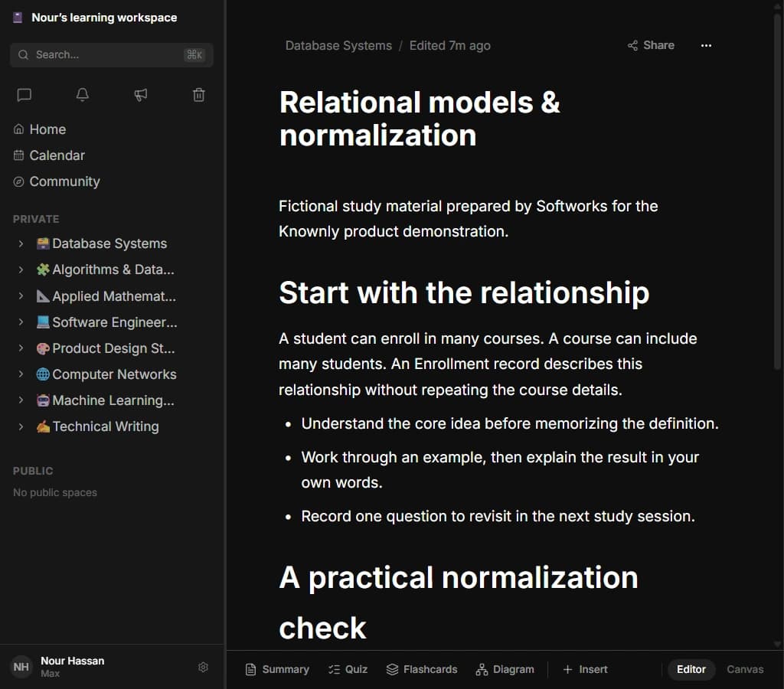Expand the Computer Networks space
This screenshot has width=784, height=689.
(x=21, y=374)
